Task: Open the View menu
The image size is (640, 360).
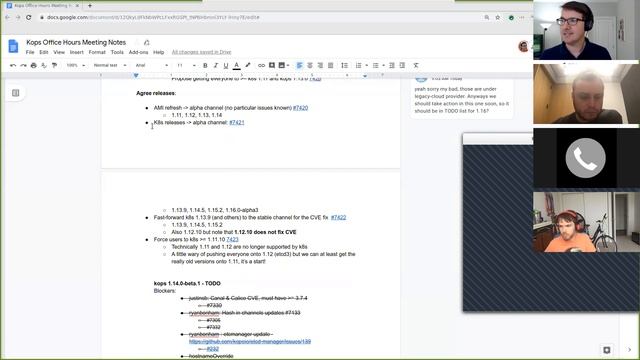Action: [x=59, y=52]
